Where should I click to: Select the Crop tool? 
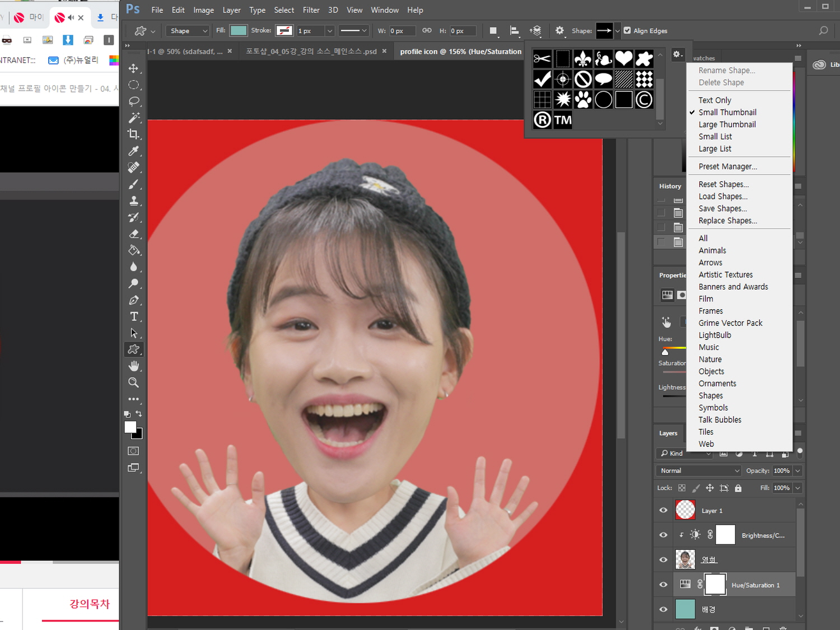[133, 134]
